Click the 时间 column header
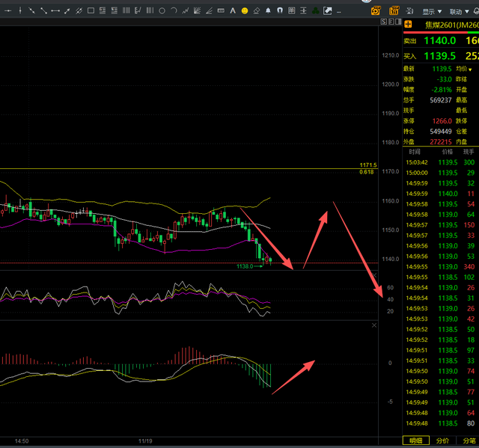 pyautogui.click(x=415, y=152)
